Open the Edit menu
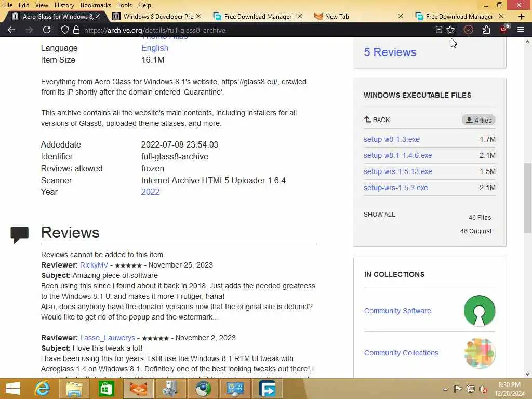Screen dimensions: 532x399 point(23,5)
